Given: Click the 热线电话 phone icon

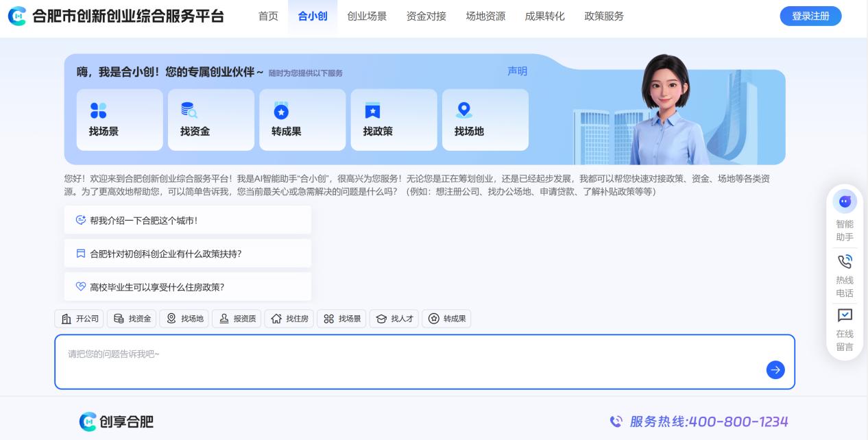Looking at the screenshot, I should coord(844,261).
